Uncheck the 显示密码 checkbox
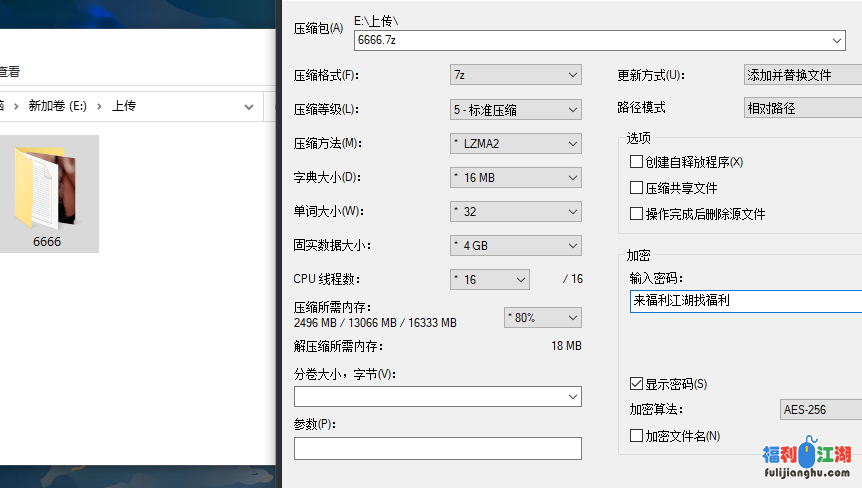The width and height of the screenshot is (862, 488). (636, 384)
